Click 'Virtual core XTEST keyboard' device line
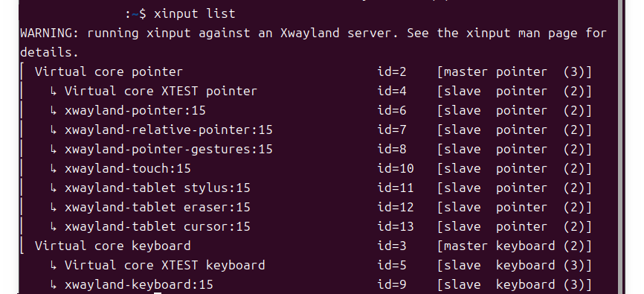 click(164, 265)
